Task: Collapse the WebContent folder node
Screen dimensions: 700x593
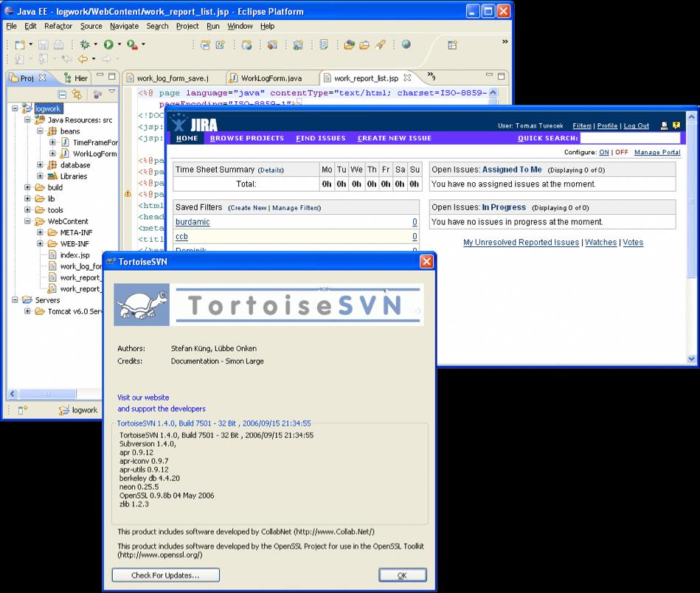Action: 27,221
